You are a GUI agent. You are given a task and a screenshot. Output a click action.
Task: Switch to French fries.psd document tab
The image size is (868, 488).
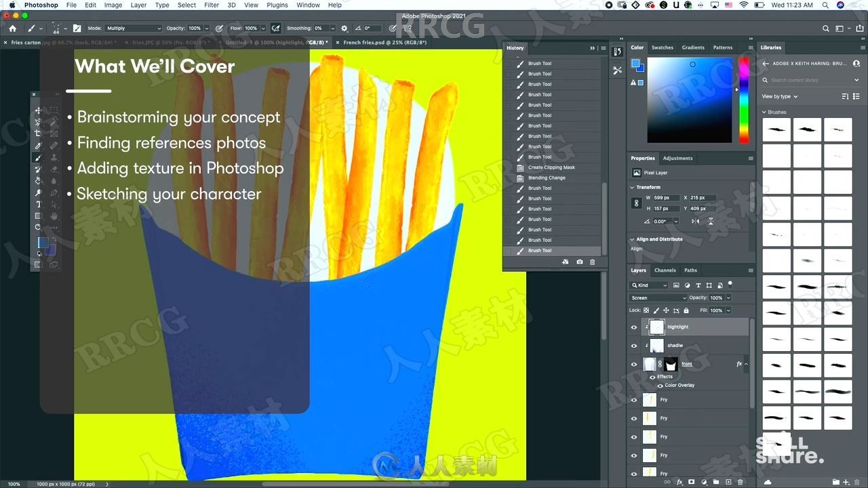384,42
